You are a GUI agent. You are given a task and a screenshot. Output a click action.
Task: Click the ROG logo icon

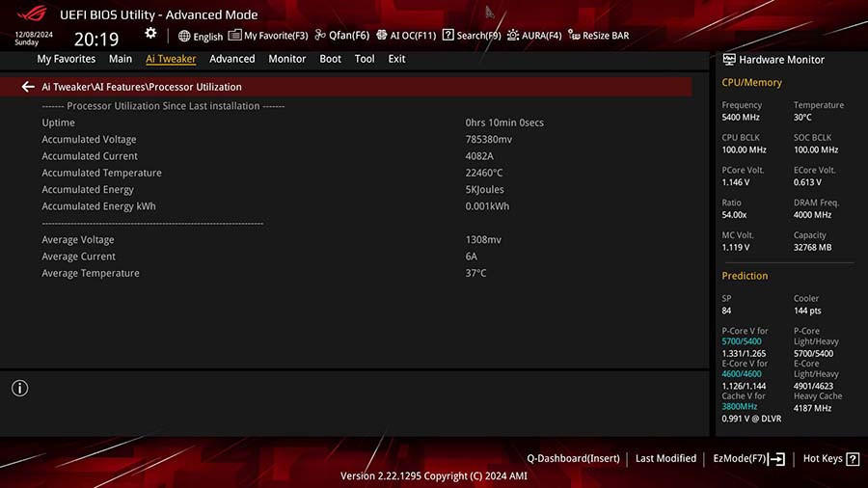tap(32, 14)
